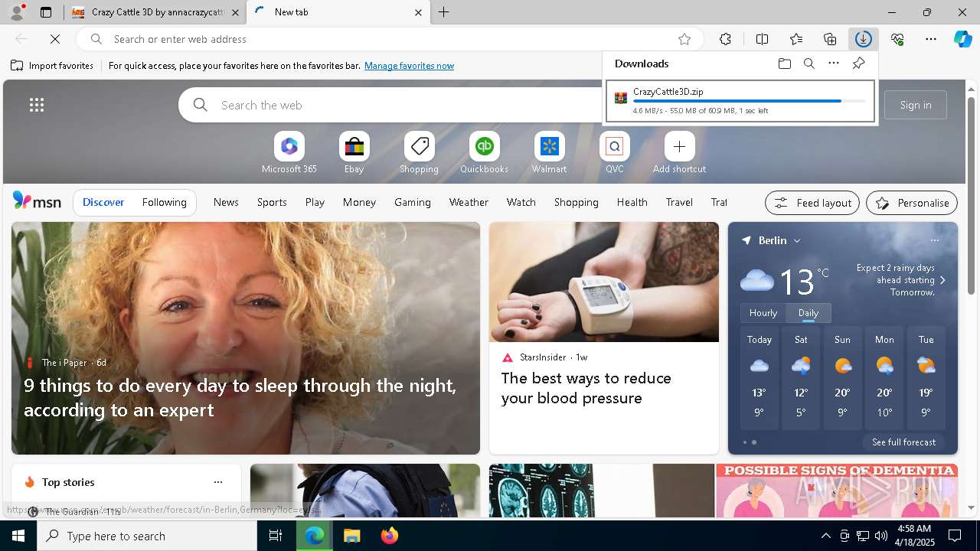Open Edge Settings and more menu
The image size is (980, 551).
tap(931, 39)
